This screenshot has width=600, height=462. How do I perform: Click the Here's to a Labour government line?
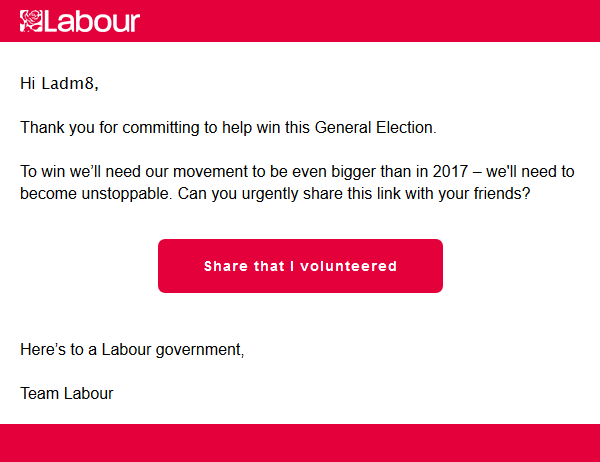(x=132, y=350)
